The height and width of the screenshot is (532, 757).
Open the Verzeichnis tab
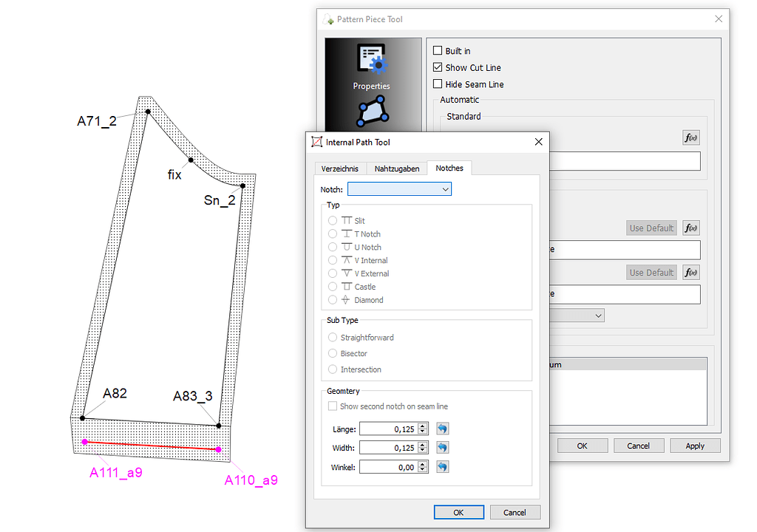pos(340,168)
